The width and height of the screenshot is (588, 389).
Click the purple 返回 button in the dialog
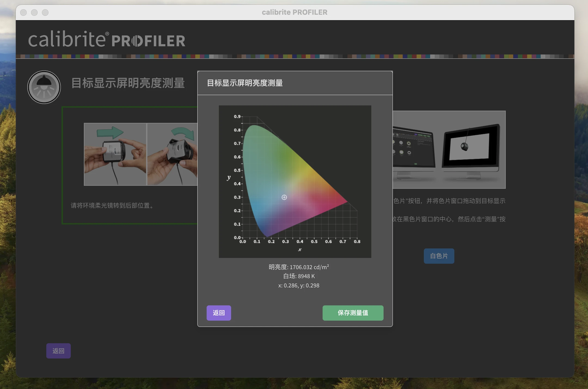[x=219, y=313]
